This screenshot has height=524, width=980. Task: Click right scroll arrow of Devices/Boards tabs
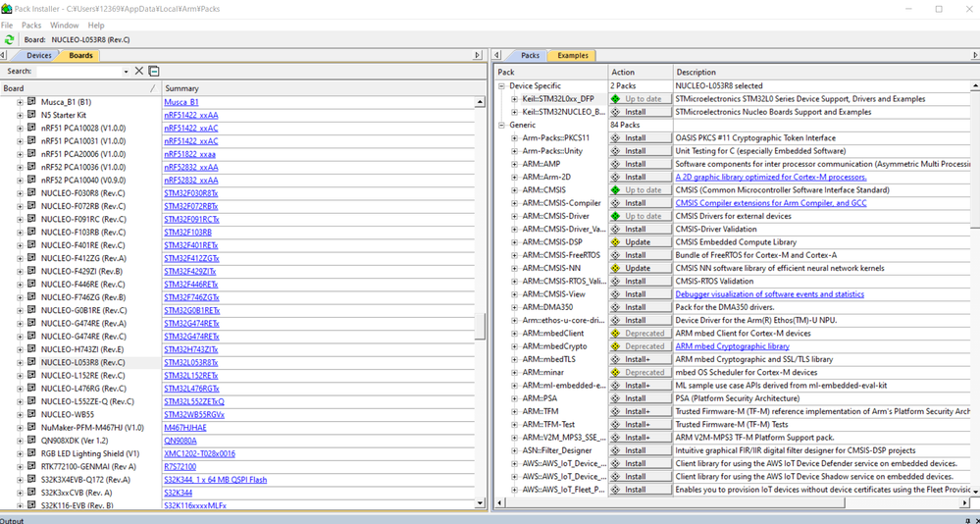478,56
